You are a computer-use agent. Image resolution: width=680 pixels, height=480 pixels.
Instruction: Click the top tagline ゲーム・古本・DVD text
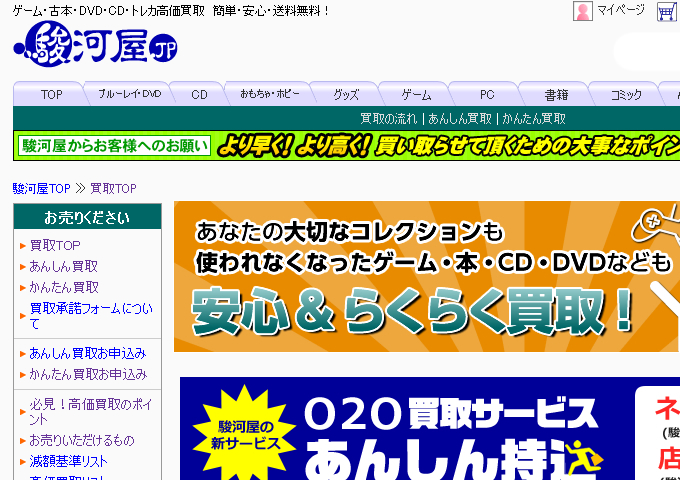tap(171, 11)
